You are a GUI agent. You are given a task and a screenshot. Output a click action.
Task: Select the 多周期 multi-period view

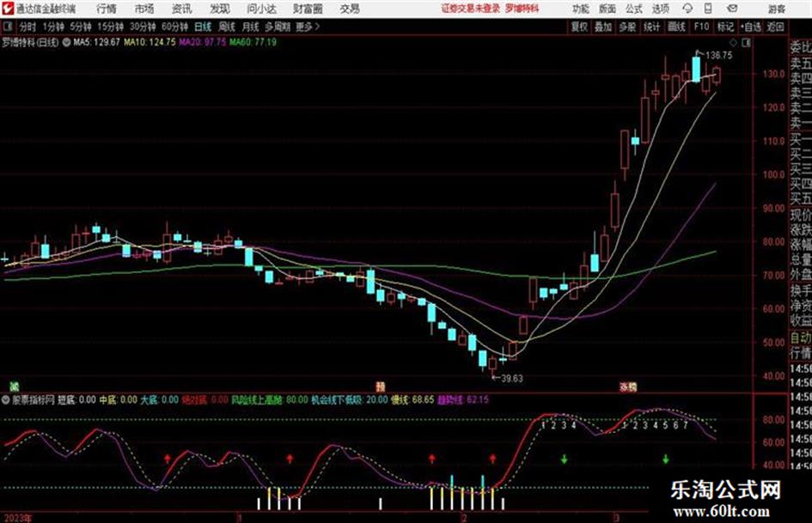tap(278, 27)
